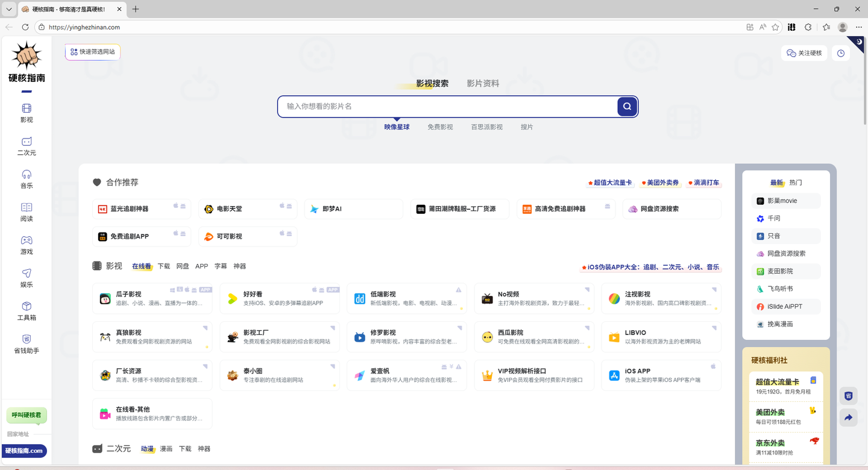Open 千问 in the right panel list
Screen dimensions: 868x470
pos(786,218)
